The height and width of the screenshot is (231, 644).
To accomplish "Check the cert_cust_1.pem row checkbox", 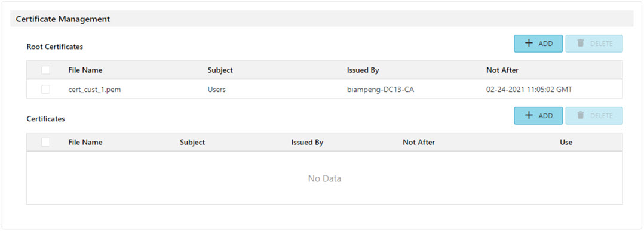I will 45,90.
